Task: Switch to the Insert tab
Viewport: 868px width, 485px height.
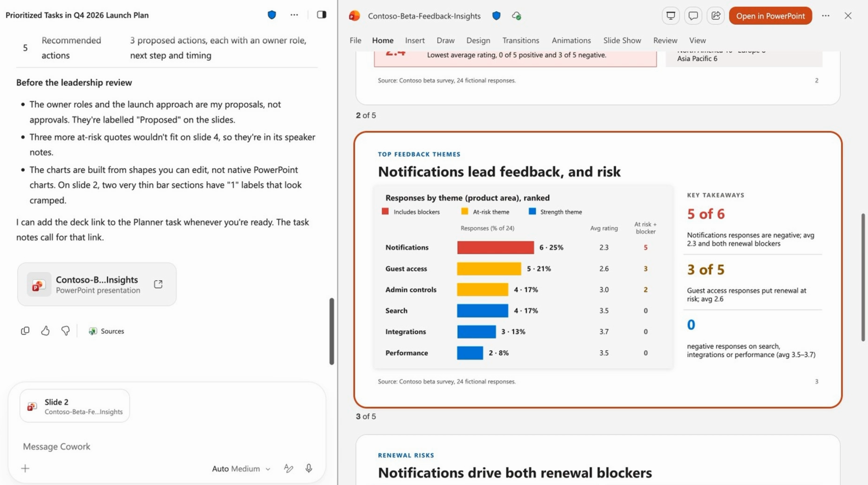Action: click(415, 41)
